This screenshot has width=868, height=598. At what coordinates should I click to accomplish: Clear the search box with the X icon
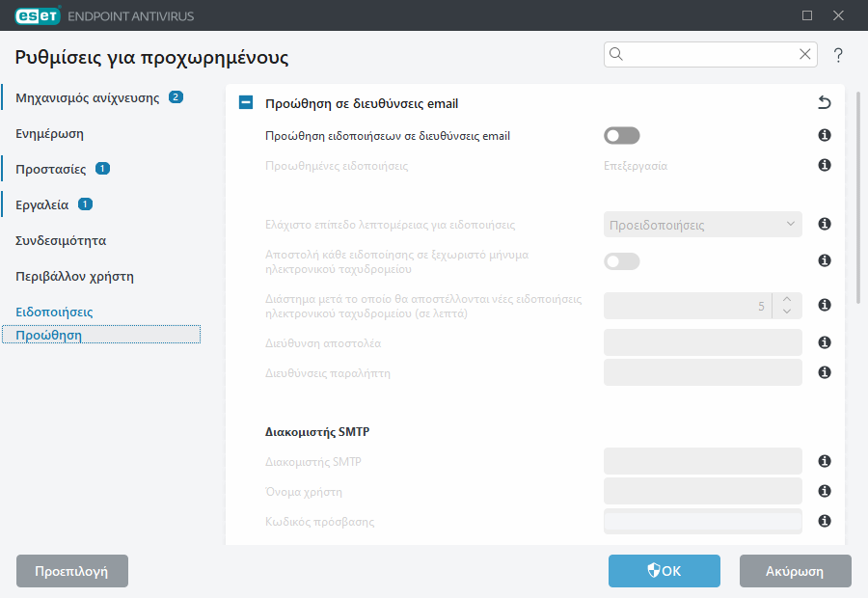(x=805, y=54)
